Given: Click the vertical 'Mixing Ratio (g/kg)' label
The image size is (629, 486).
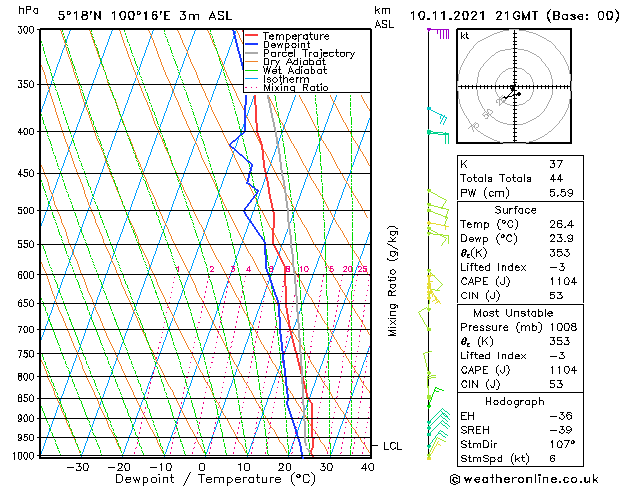Looking at the screenshot, I should click(392, 281).
